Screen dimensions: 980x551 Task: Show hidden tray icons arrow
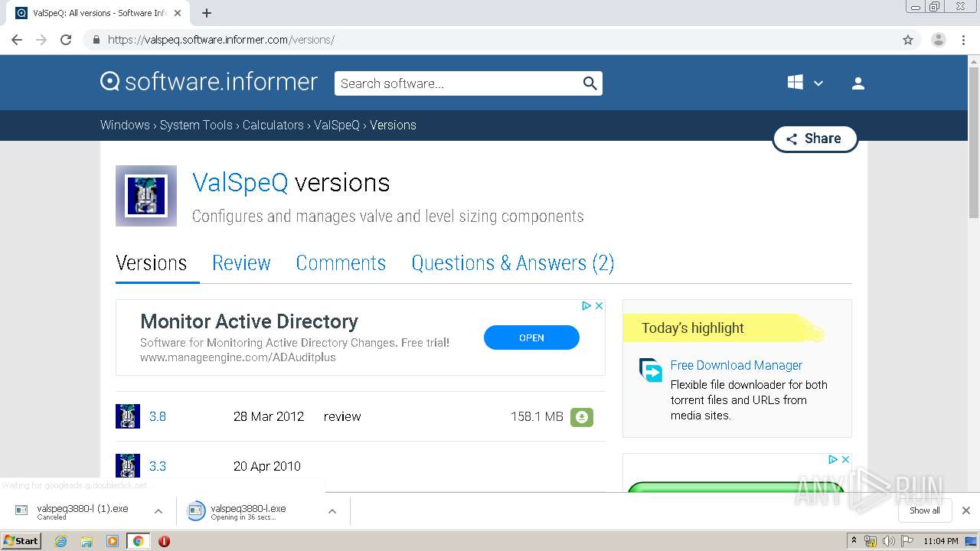tap(854, 541)
